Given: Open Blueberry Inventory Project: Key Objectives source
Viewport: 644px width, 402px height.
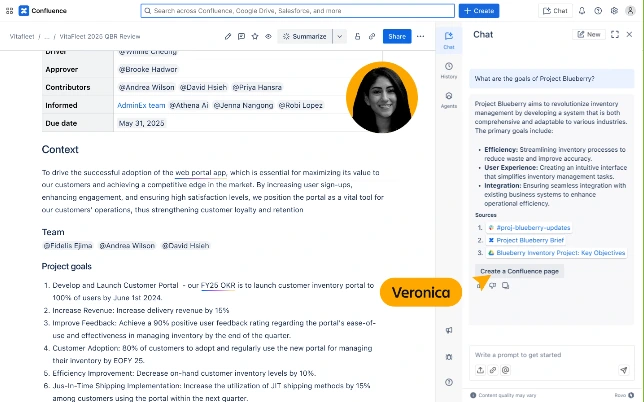Looking at the screenshot, I should 557,253.
